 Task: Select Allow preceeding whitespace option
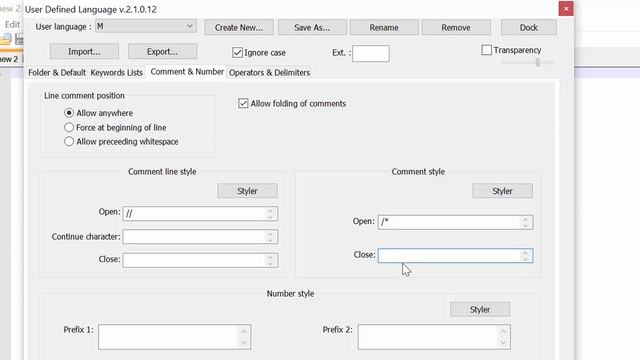point(69,142)
